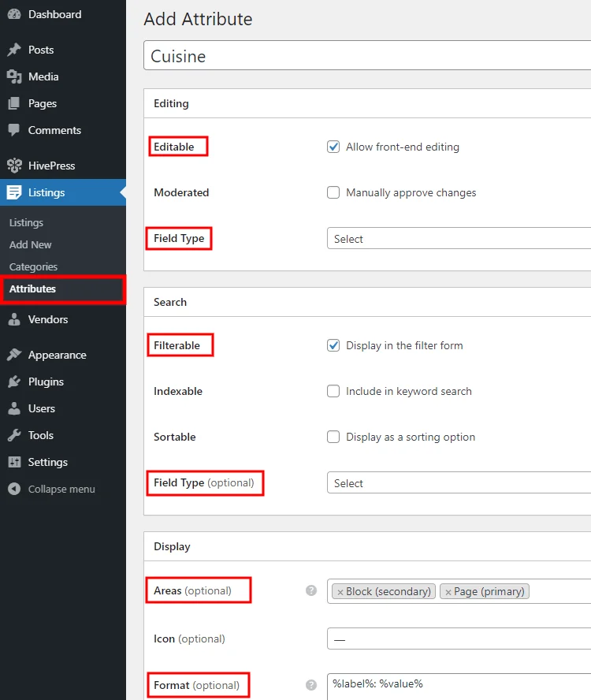Open the Media library icon

point(16,76)
